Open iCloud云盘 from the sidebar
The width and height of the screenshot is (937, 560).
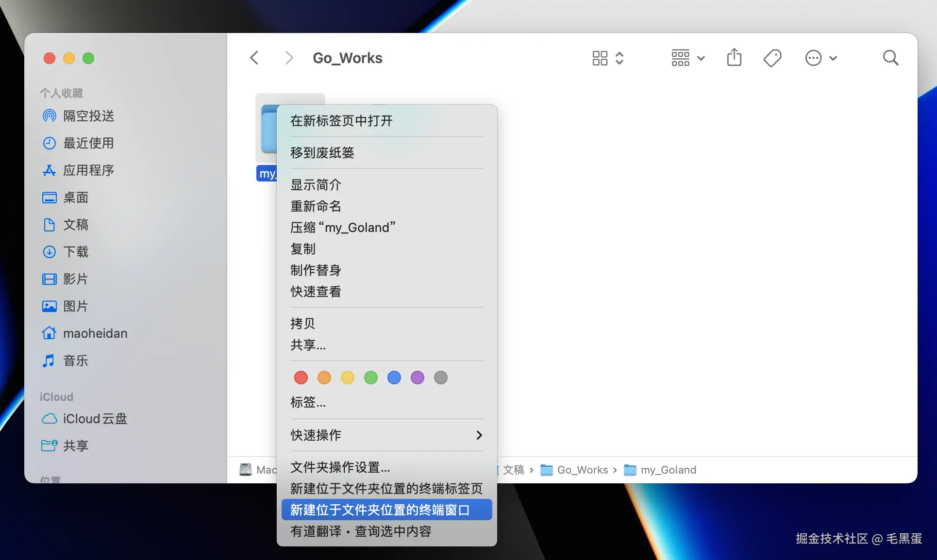(x=95, y=418)
